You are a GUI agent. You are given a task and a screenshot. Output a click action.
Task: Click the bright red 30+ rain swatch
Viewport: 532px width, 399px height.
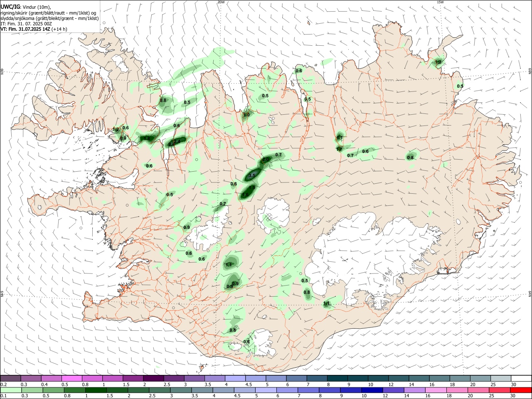520,390
